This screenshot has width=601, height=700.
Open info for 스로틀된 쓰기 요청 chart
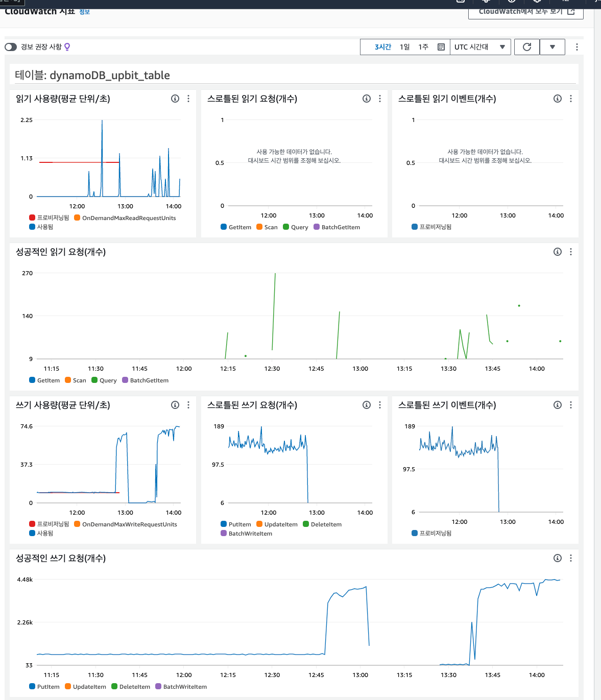pos(367,405)
